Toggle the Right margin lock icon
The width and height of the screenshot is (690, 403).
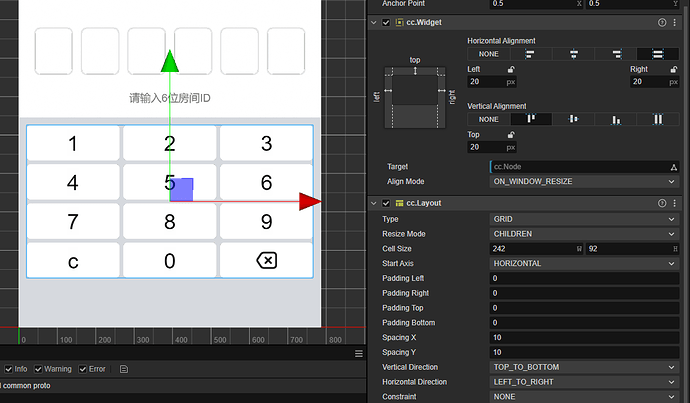[x=674, y=70]
